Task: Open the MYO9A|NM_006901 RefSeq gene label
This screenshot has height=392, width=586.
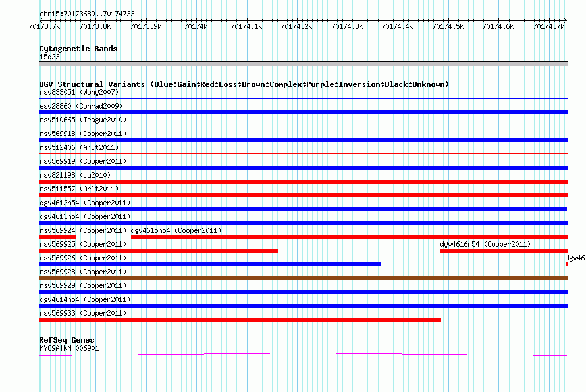Action: (x=69, y=349)
